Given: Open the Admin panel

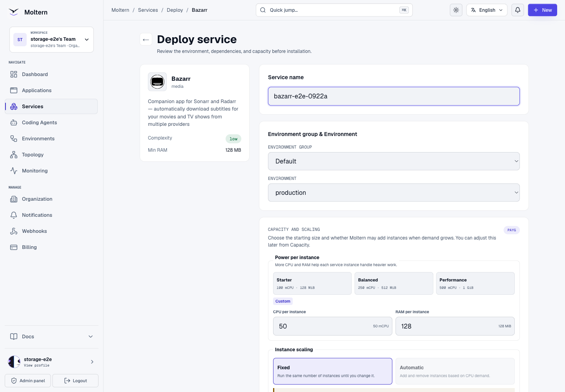Looking at the screenshot, I should [28, 381].
